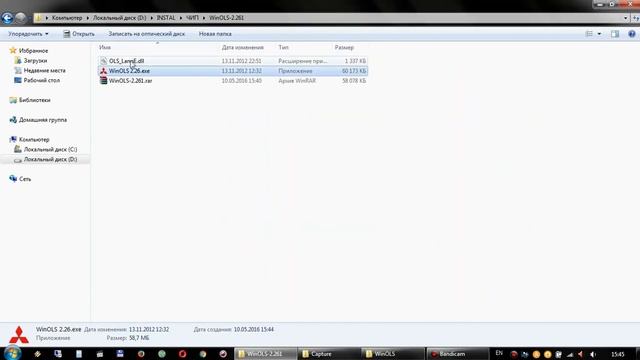Open Explorer help question mark icon
The width and height of the screenshot is (640, 360).
pos(631,34)
